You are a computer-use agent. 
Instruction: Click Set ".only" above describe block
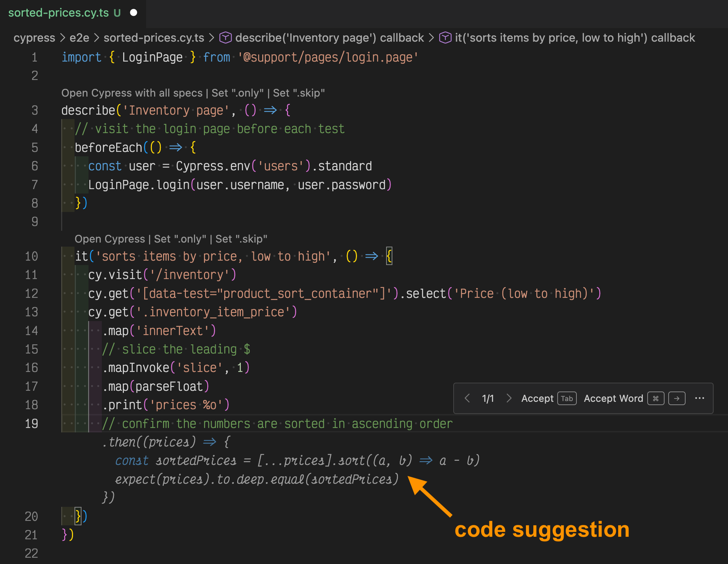(238, 93)
